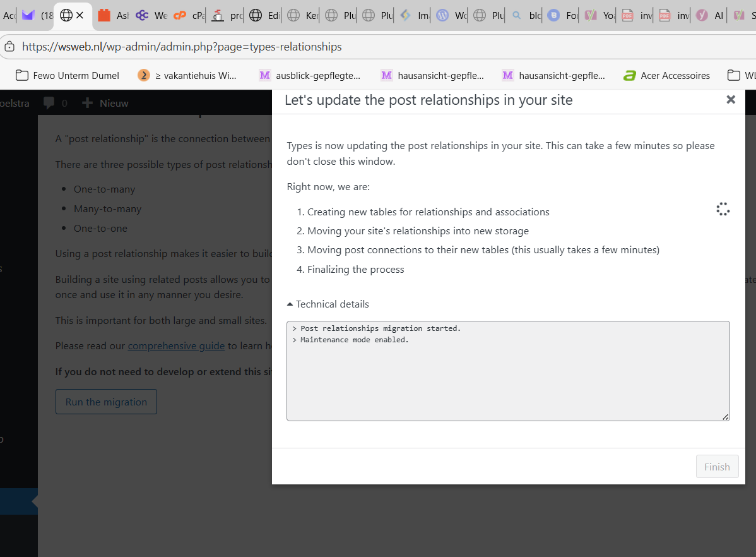Viewport: 756px width, 557px height.
Task: Open the Acer Accessoires bookmark
Action: (x=666, y=76)
